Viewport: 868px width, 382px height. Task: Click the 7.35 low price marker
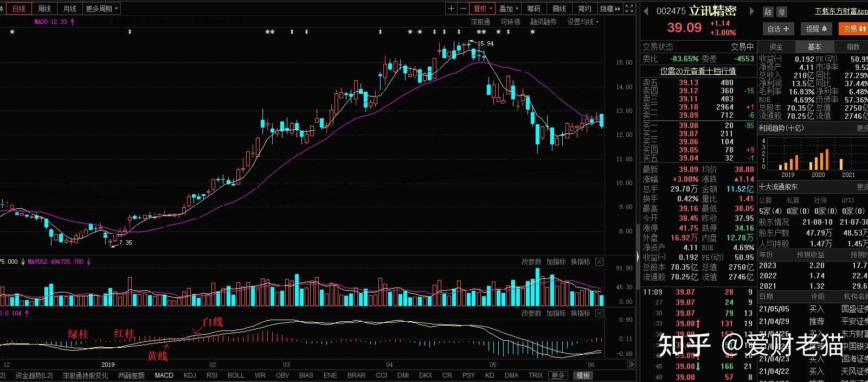click(125, 243)
